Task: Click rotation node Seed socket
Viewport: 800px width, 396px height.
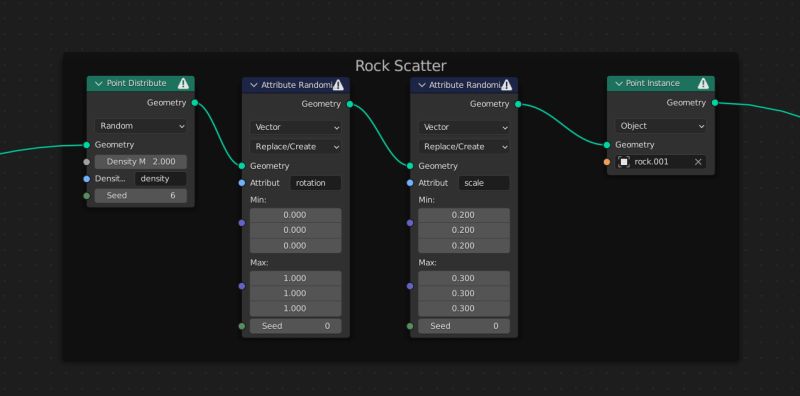Action: coord(242,326)
